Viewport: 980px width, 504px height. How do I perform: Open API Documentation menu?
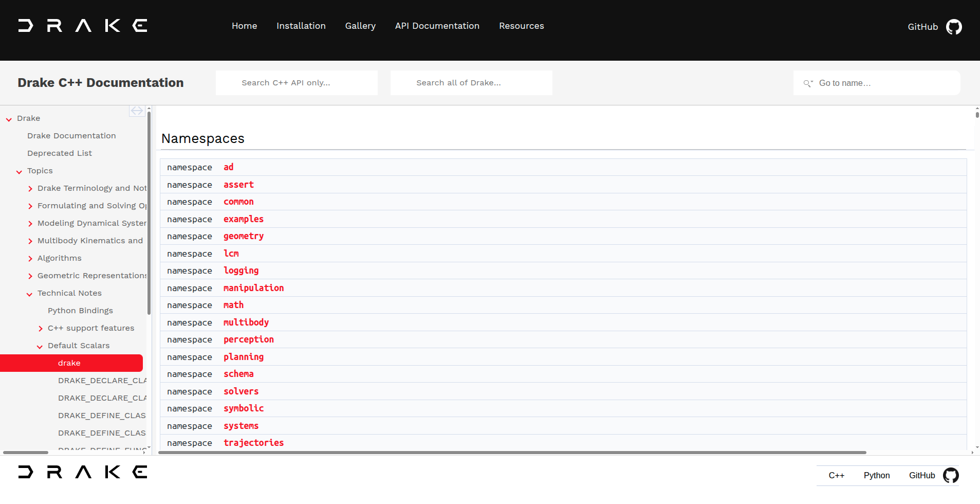pyautogui.click(x=437, y=26)
